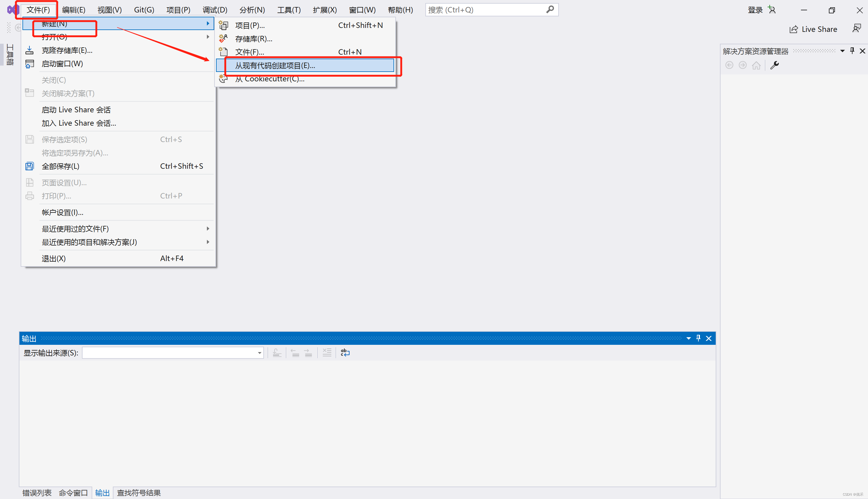868x499 pixels.
Task: Open the 文件(F) menu
Action: pos(38,10)
